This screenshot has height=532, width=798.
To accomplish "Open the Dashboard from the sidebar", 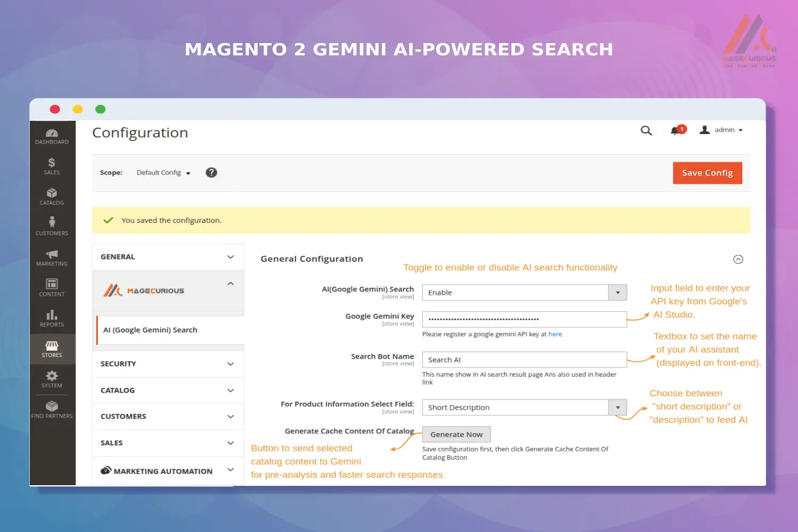I will pos(52,136).
